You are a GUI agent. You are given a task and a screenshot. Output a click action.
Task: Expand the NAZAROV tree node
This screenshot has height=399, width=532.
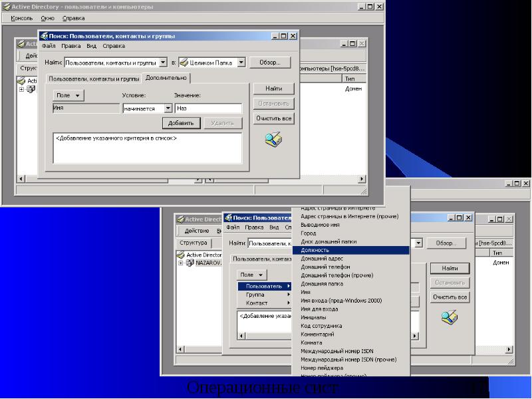click(180, 263)
